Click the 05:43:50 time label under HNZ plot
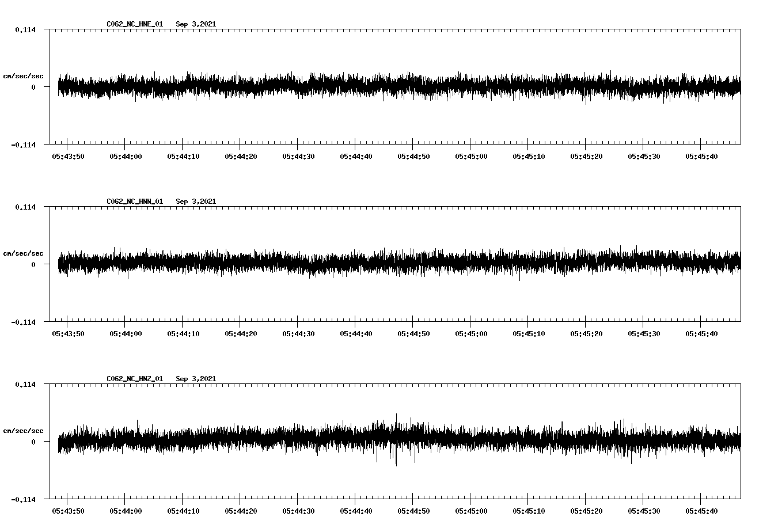Screen dimensions: 782x532 click(68, 511)
